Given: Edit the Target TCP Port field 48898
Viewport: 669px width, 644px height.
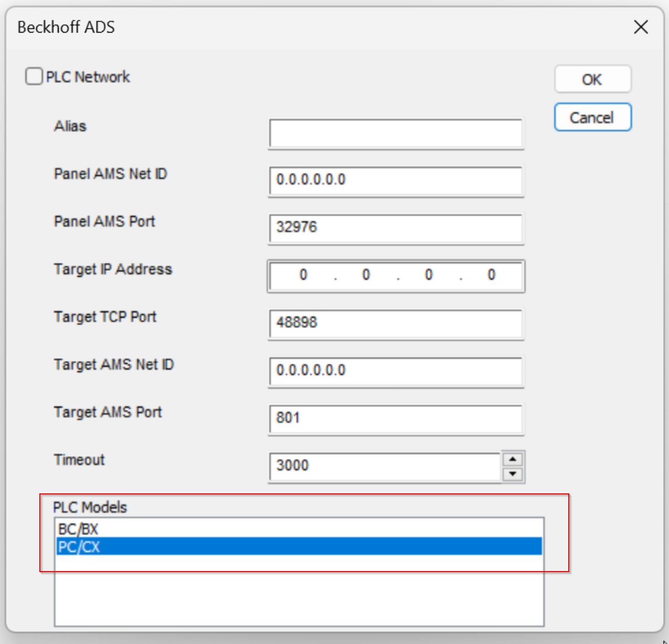Looking at the screenshot, I should click(396, 324).
